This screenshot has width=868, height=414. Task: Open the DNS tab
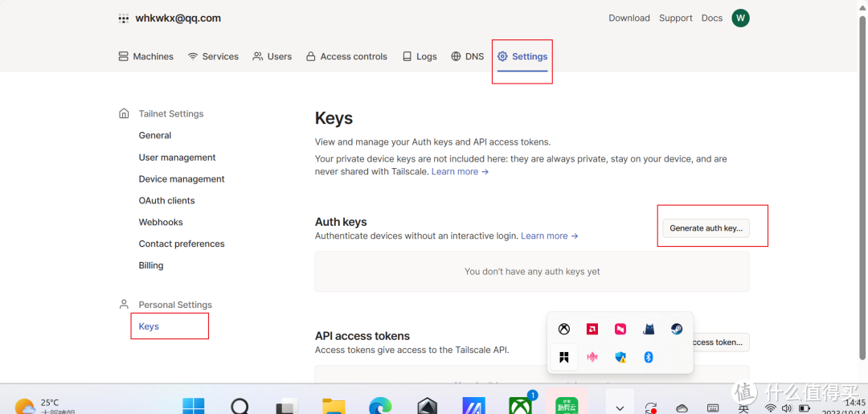[x=467, y=56]
